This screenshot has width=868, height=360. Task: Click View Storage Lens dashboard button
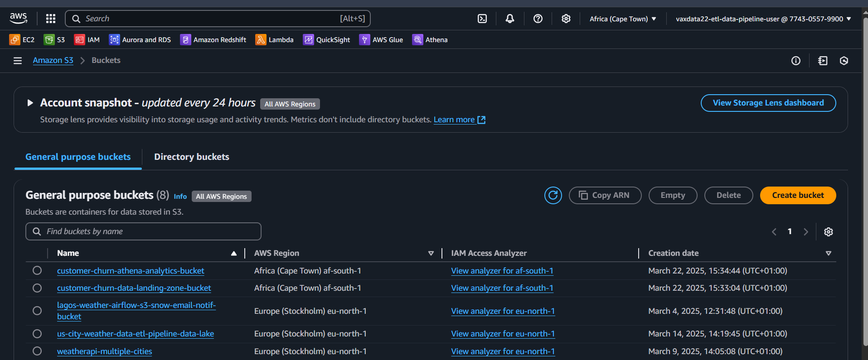(768, 103)
